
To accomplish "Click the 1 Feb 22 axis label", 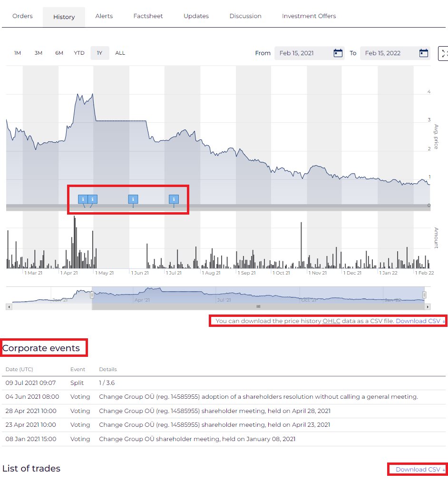I will [424, 273].
